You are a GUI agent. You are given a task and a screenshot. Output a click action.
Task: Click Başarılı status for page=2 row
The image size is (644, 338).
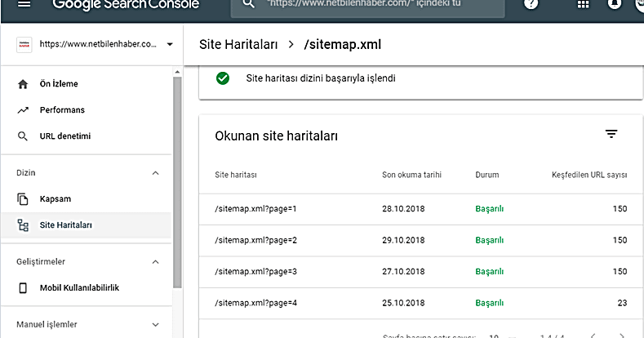(x=490, y=240)
